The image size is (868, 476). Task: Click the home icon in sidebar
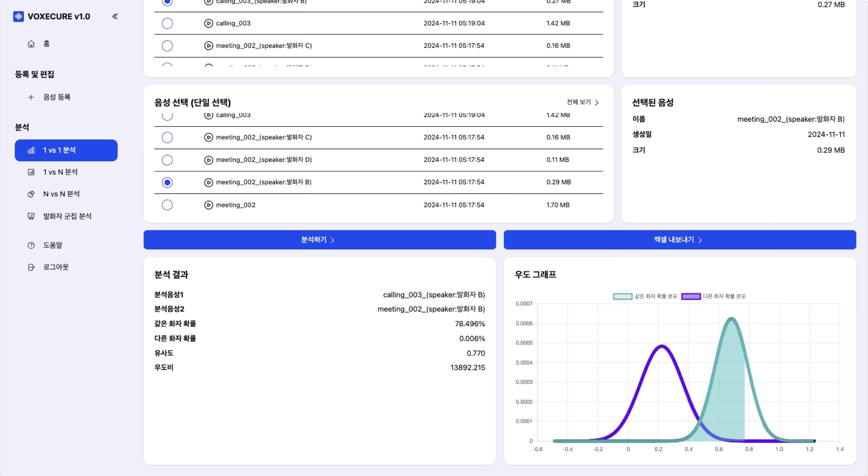tap(31, 44)
